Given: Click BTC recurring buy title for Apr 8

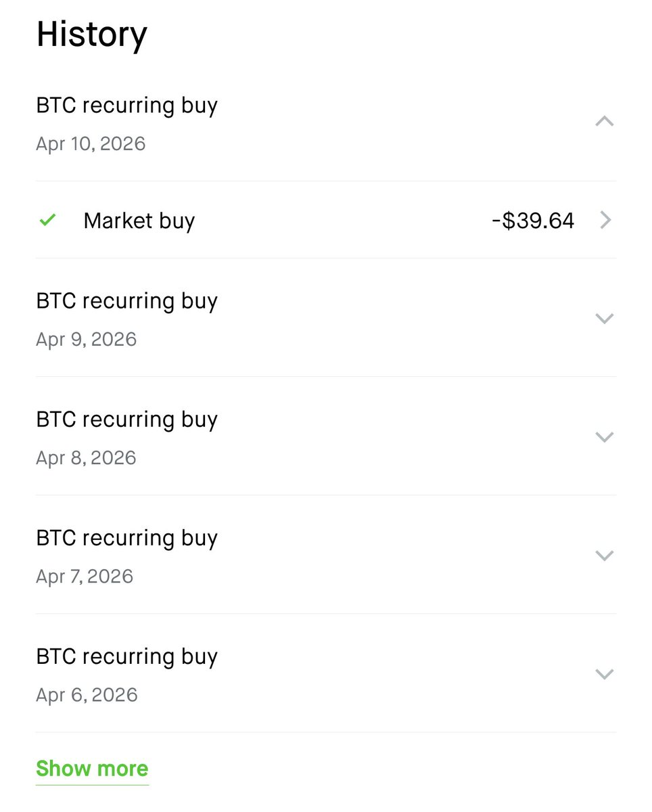Looking at the screenshot, I should click(126, 420).
